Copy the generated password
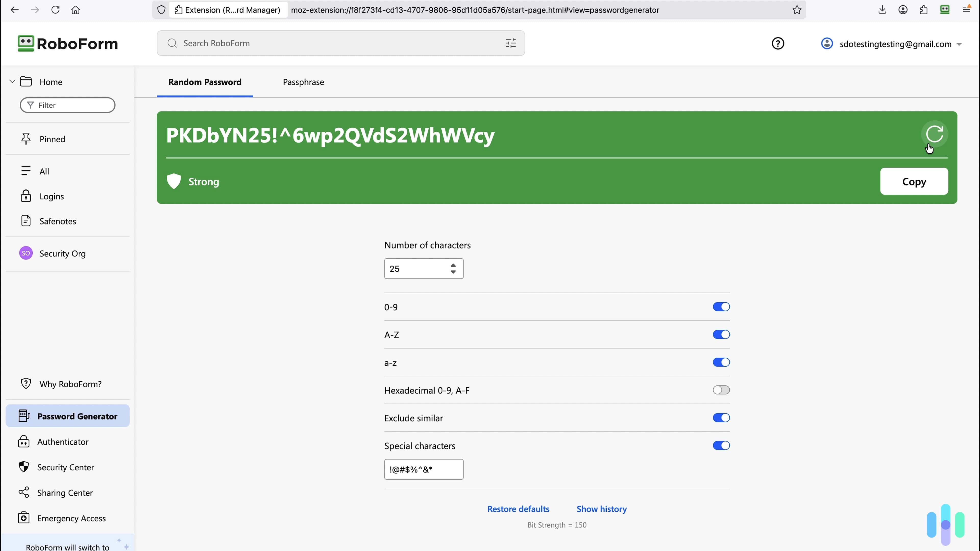The height and width of the screenshot is (551, 980). (914, 181)
